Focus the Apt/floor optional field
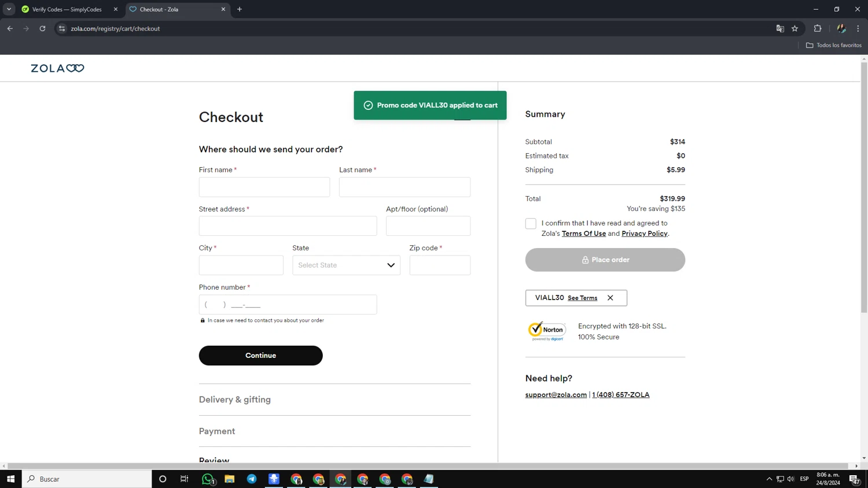Screen dimensions: 868x488 (x=428, y=226)
